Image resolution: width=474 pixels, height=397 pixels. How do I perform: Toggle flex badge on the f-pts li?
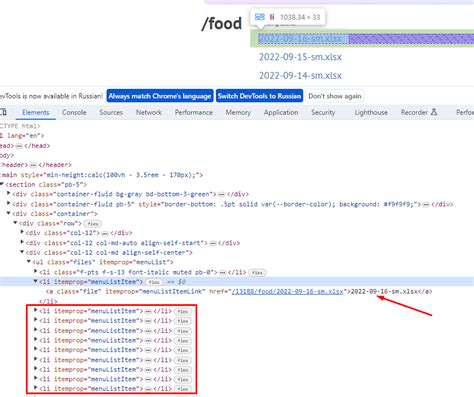pos(257,273)
